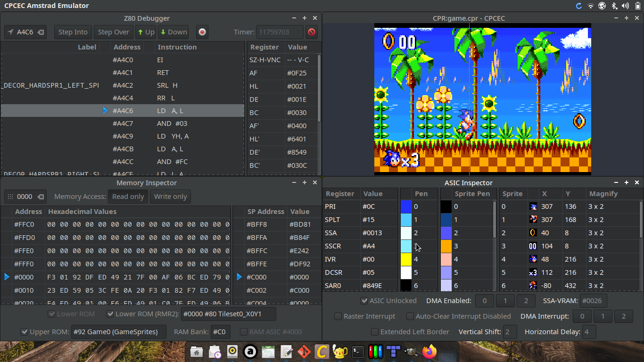
Task: Click the red record breakpoint icon in the debugger
Action: point(202,32)
